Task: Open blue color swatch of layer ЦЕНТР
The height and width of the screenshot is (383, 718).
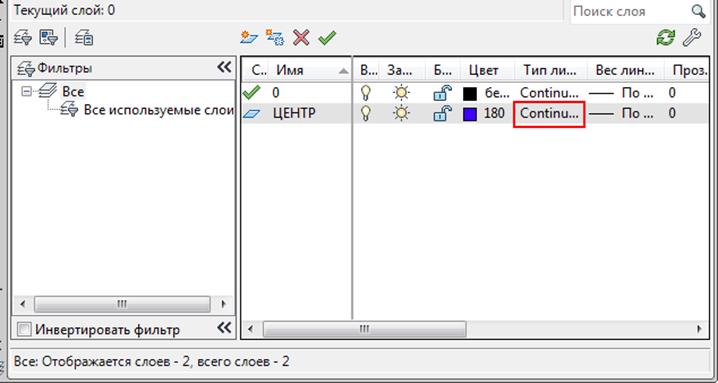Action: (470, 114)
